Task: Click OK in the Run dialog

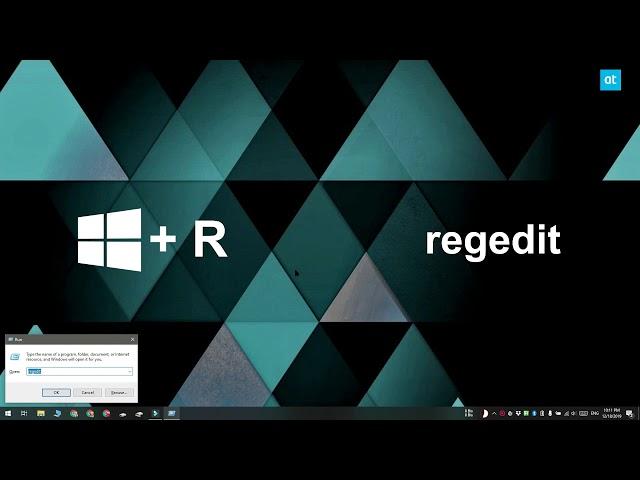Action: pyautogui.click(x=56, y=392)
